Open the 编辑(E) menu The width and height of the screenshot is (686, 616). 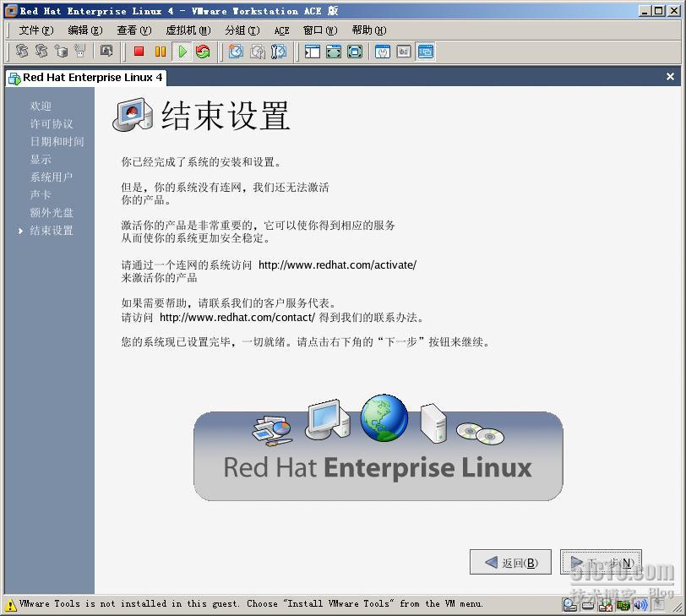pyautogui.click(x=84, y=30)
